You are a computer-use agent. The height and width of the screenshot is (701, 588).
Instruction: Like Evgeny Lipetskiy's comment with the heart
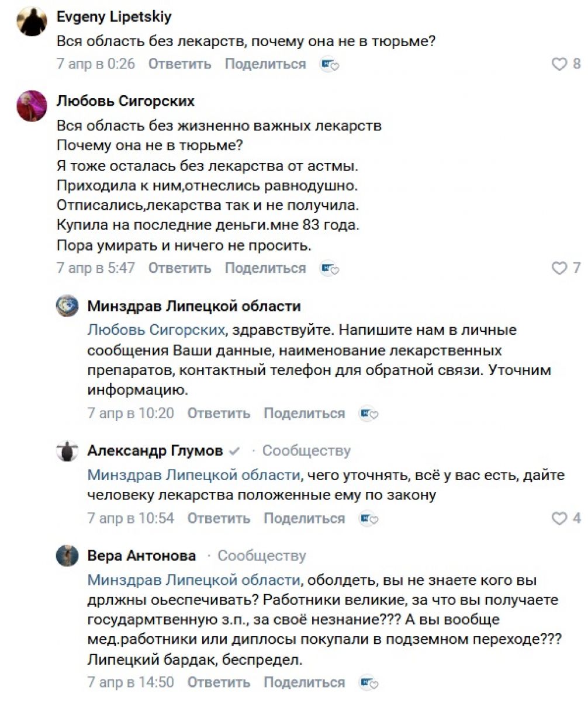point(559,64)
